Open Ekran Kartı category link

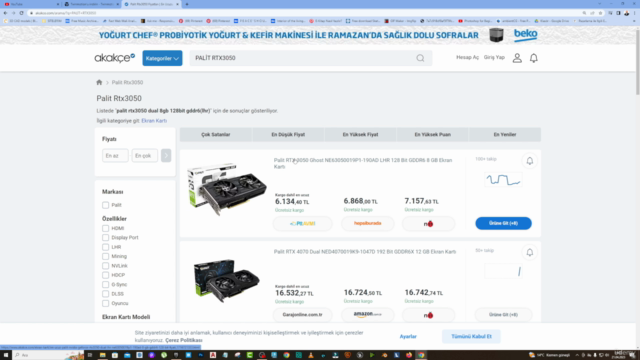(x=154, y=121)
